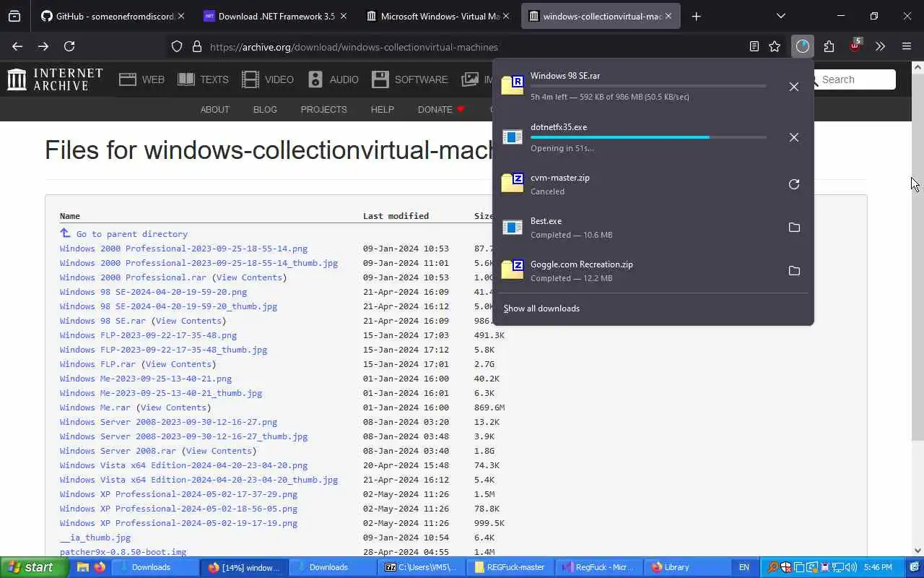924x578 pixels.
Task: Click the EN language indicator
Action: coord(744,567)
